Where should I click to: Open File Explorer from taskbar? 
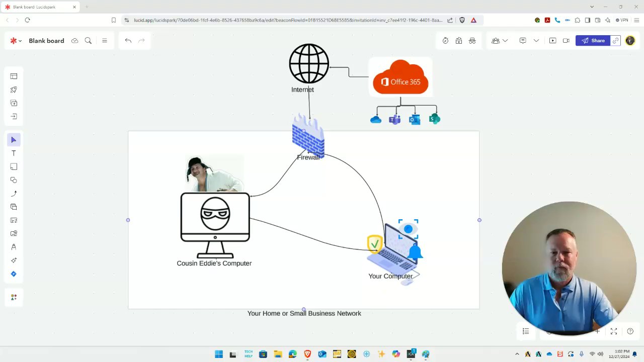coord(278,354)
